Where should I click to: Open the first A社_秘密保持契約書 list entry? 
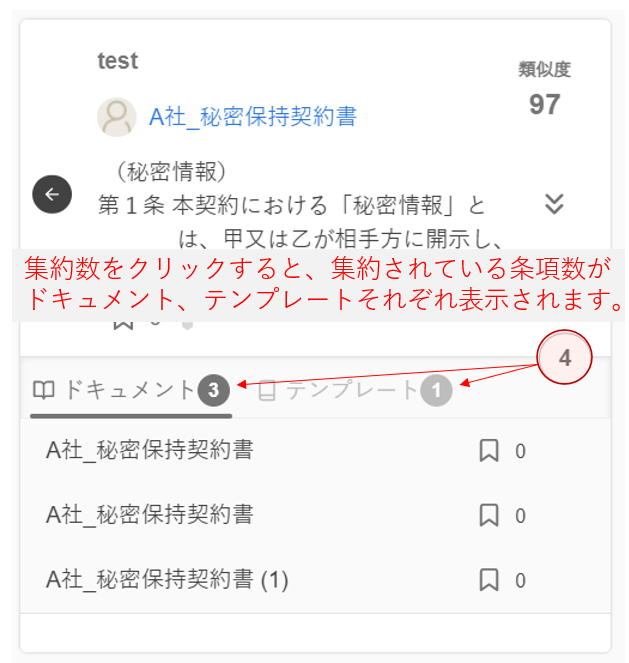[x=150, y=451]
